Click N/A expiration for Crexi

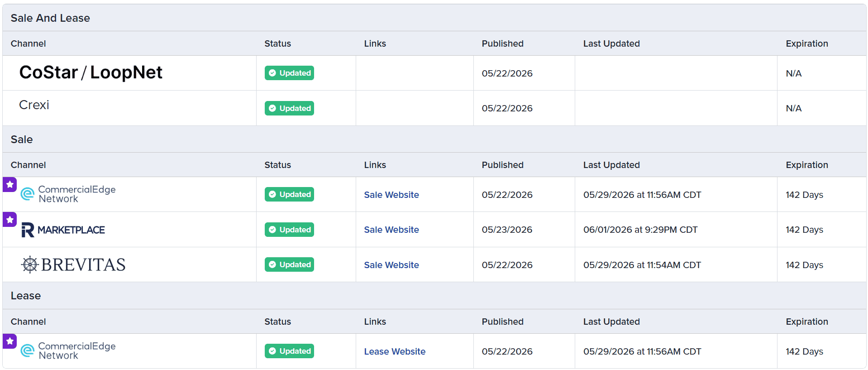click(x=794, y=108)
